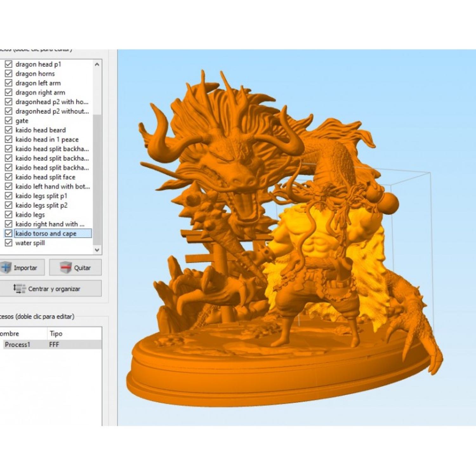Select 'kaido legs split p2' entry
The height and width of the screenshot is (476, 476).
[41, 205]
